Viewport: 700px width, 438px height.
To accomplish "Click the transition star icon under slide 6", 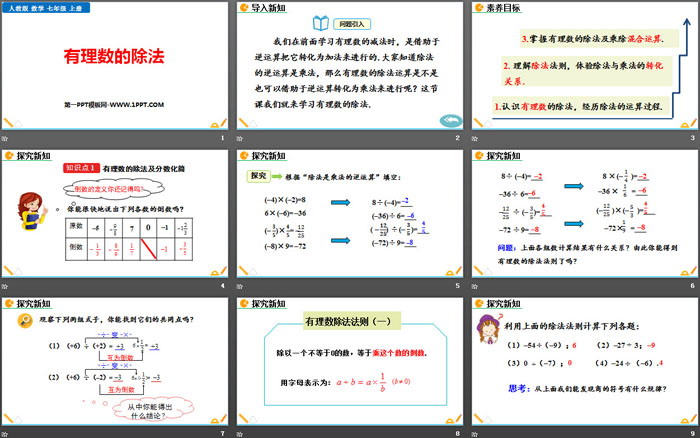I will coord(475,286).
